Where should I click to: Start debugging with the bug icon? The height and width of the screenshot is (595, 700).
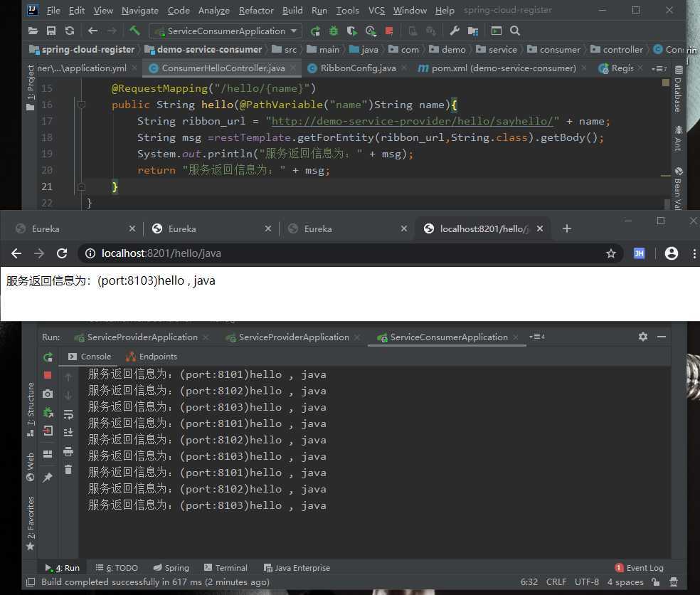334,31
